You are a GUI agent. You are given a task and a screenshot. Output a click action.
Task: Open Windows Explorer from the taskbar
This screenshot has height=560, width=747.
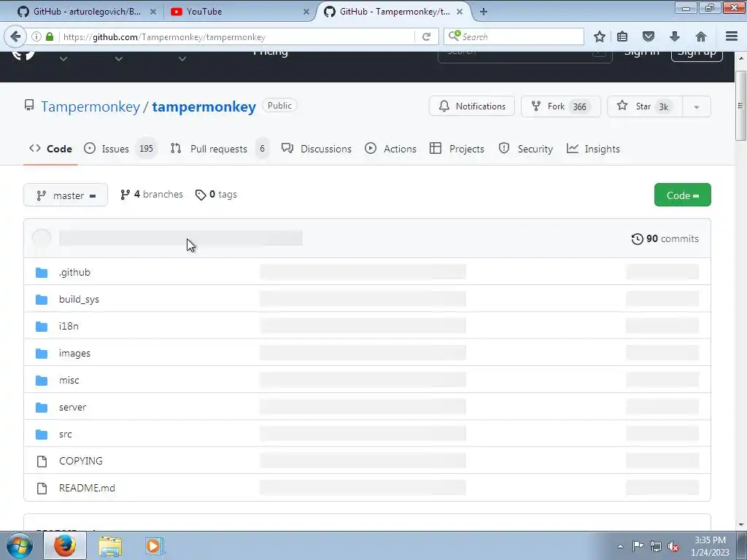(x=110, y=545)
